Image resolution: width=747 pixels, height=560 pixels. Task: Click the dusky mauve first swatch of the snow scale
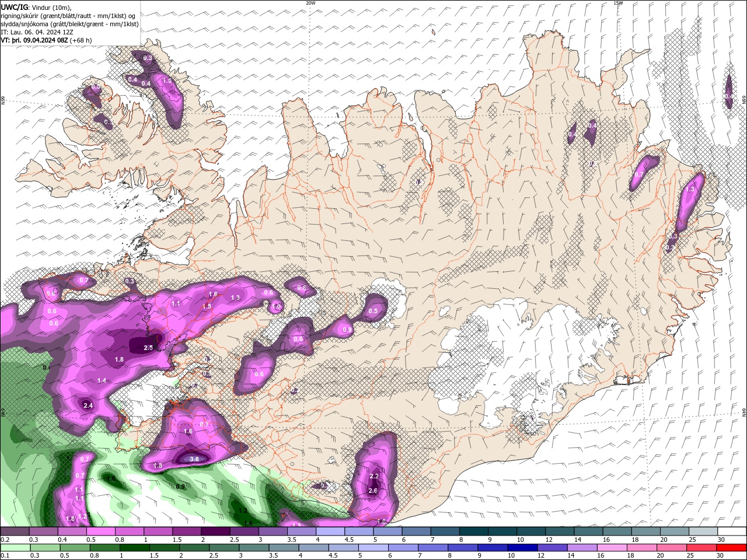15,531
